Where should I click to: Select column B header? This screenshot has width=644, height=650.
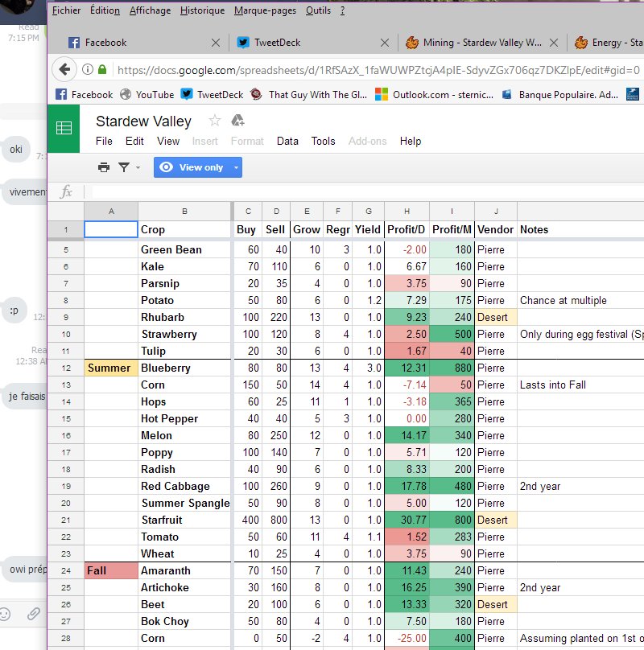[x=184, y=211]
